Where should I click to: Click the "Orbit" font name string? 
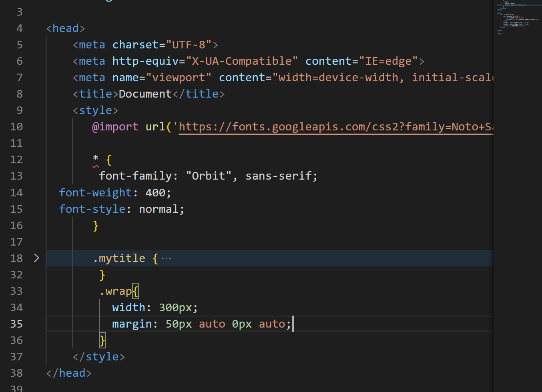click(x=209, y=176)
